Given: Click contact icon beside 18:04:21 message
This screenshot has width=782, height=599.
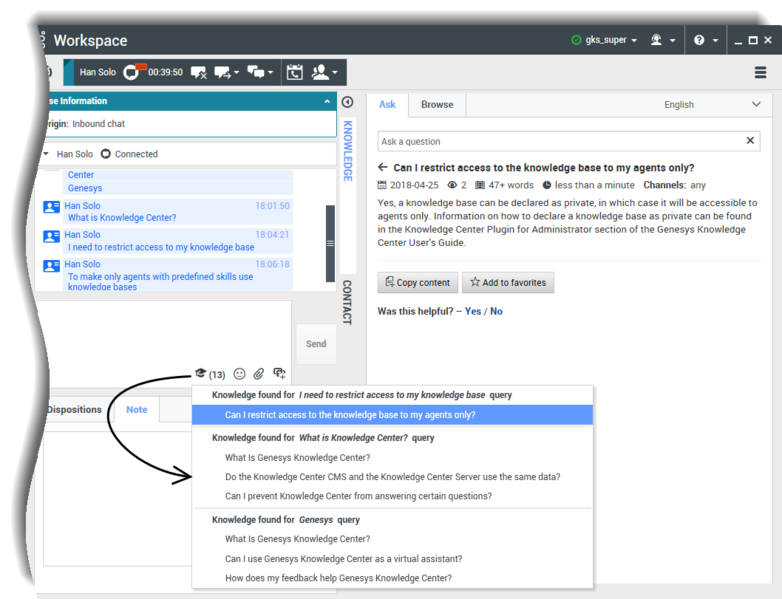Looking at the screenshot, I should 51,236.
